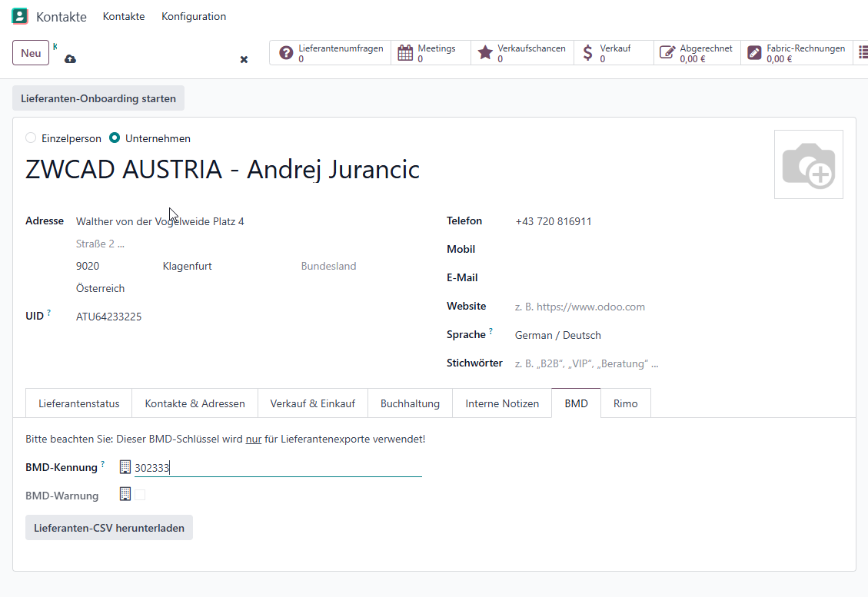868x597 pixels.
Task: Open the Kontakte menu
Action: (124, 17)
